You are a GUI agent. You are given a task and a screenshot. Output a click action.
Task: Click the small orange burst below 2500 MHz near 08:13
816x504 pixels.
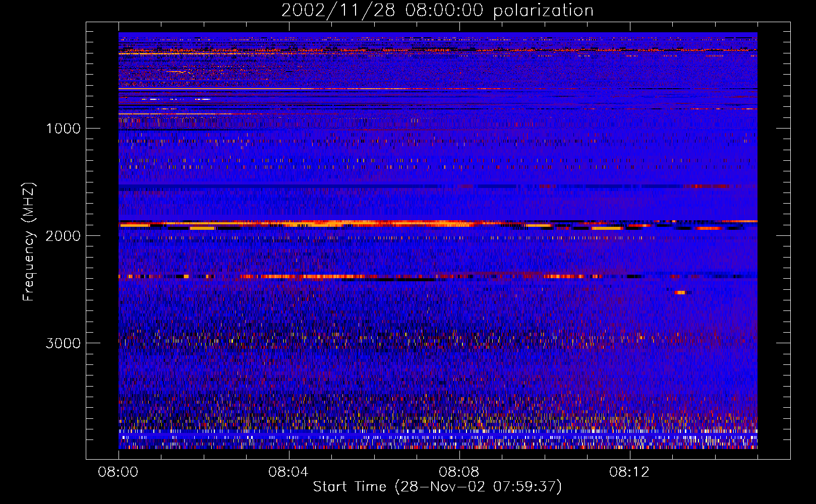(x=680, y=292)
